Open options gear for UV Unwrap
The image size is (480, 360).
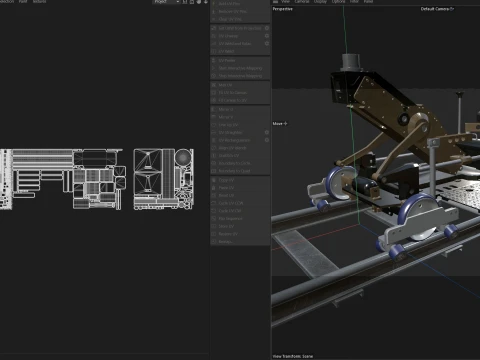[x=267, y=36]
